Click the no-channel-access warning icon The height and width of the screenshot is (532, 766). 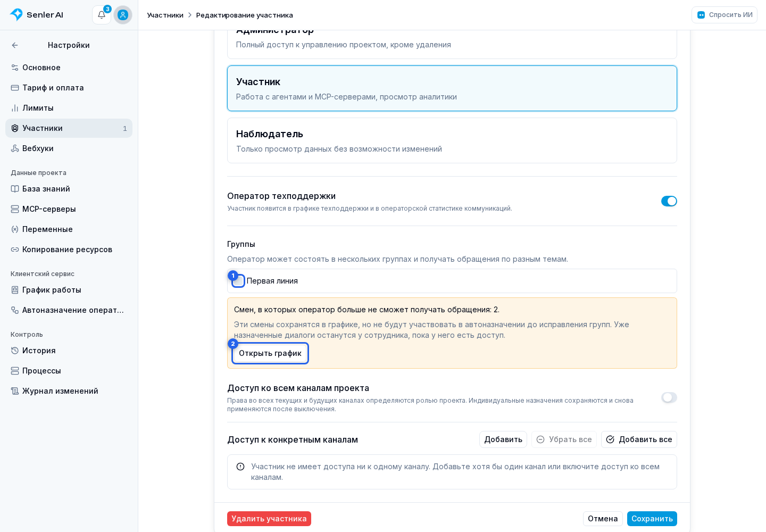tap(240, 467)
